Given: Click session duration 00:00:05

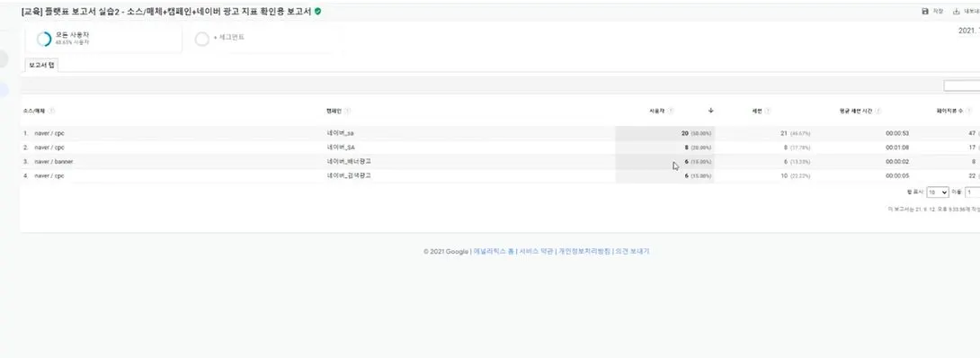Looking at the screenshot, I should (x=896, y=176).
